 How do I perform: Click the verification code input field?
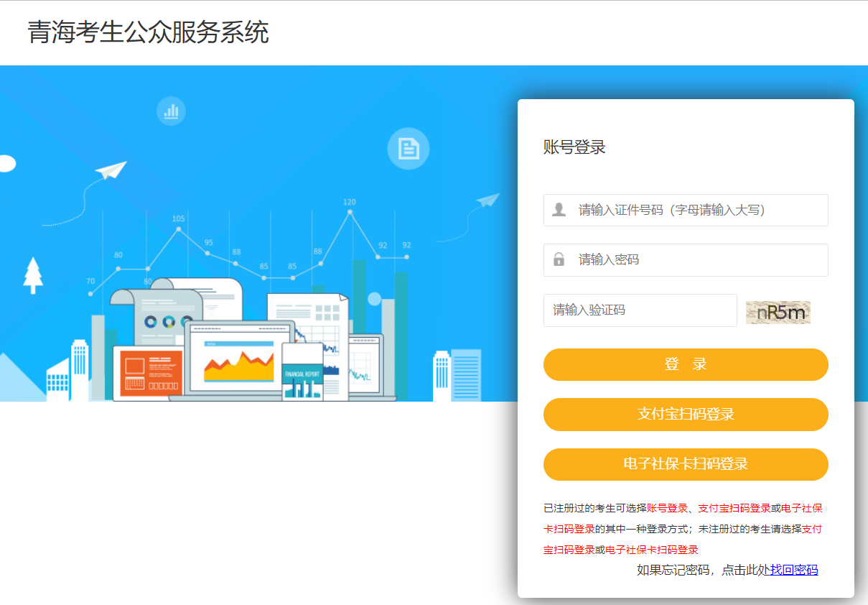pyautogui.click(x=639, y=310)
